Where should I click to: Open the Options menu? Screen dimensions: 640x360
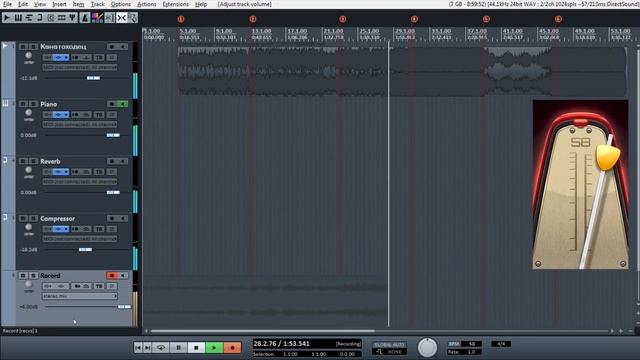click(121, 4)
